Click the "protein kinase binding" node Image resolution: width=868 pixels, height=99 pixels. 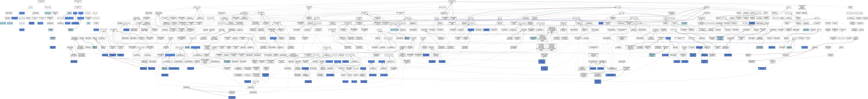click(x=22, y=30)
